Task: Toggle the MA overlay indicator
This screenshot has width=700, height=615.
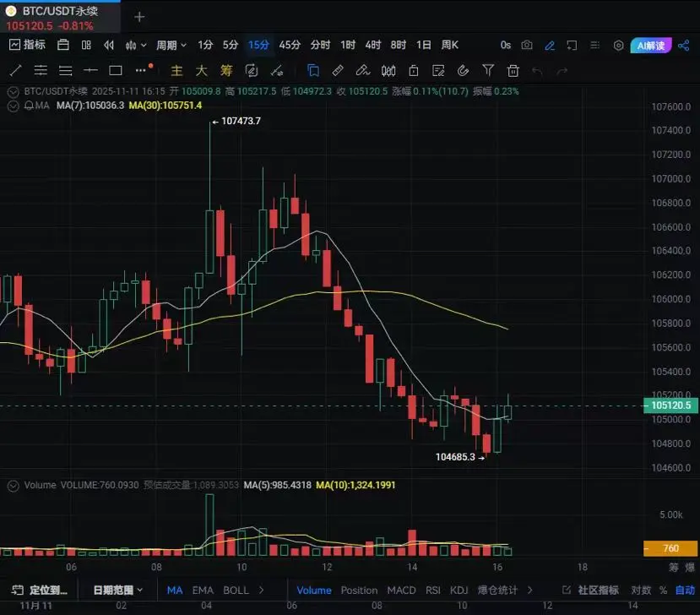Action: coord(175,590)
